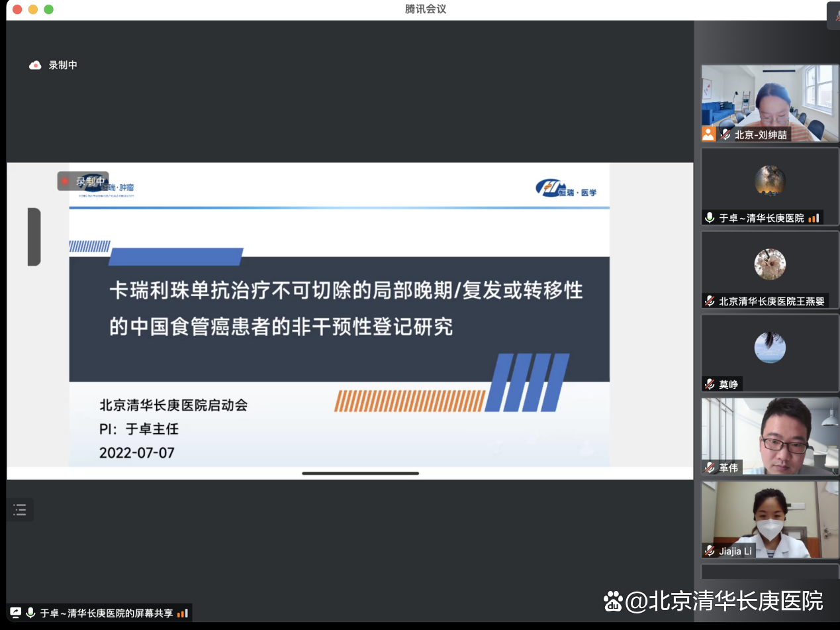Click the 录制中 recording status label
840x630 pixels.
(x=63, y=65)
